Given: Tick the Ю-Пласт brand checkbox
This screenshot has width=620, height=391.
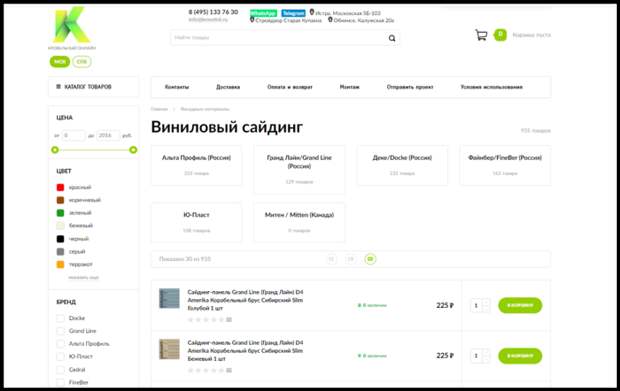Looking at the screenshot, I should point(60,357).
